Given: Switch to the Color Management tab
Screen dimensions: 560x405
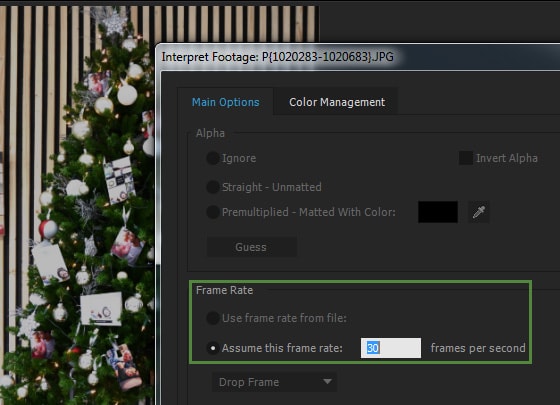Looking at the screenshot, I should click(337, 102).
